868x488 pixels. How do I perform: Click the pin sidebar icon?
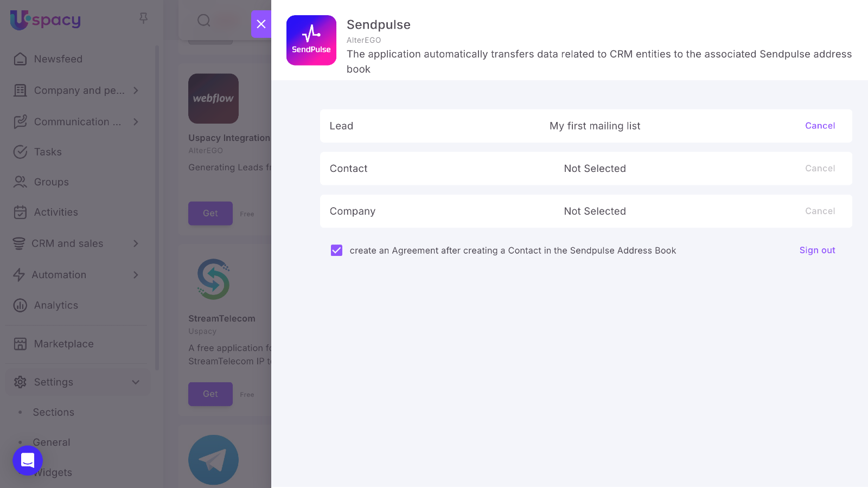tap(143, 18)
